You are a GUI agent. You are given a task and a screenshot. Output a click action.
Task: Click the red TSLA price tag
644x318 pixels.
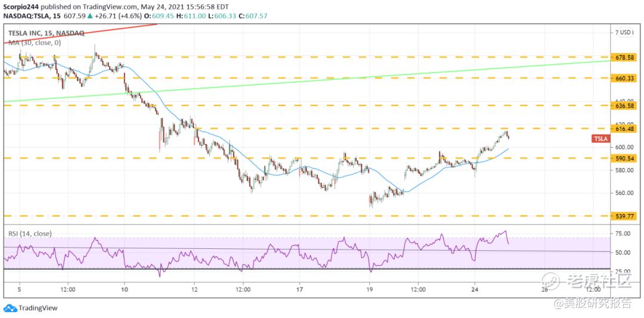(x=601, y=139)
